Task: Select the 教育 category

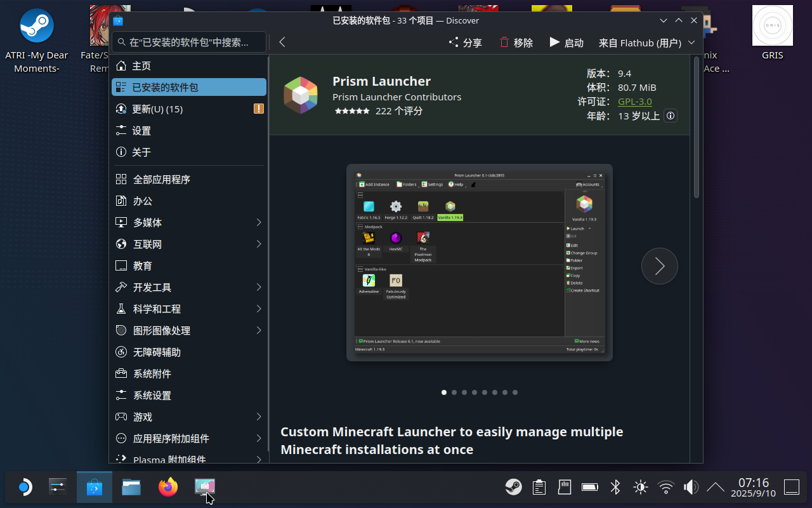Action: (x=189, y=265)
